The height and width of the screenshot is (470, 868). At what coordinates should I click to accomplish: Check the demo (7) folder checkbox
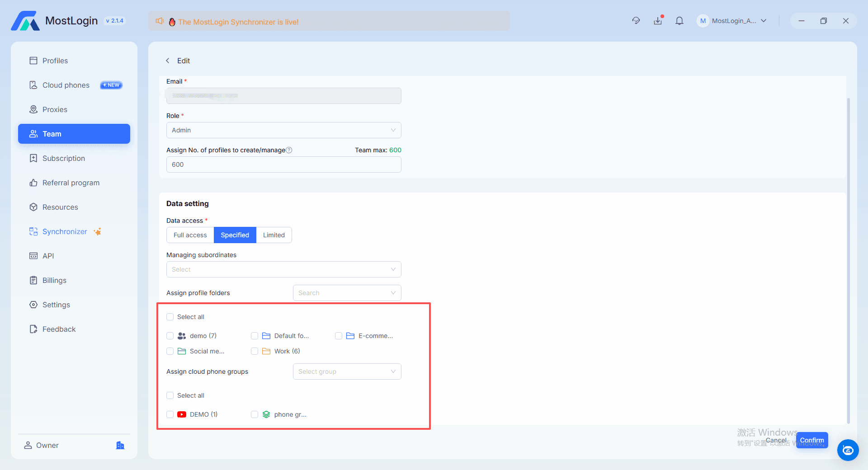point(170,336)
